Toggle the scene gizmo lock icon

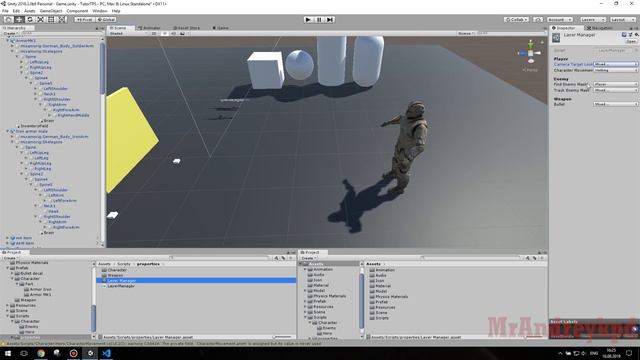(542, 42)
